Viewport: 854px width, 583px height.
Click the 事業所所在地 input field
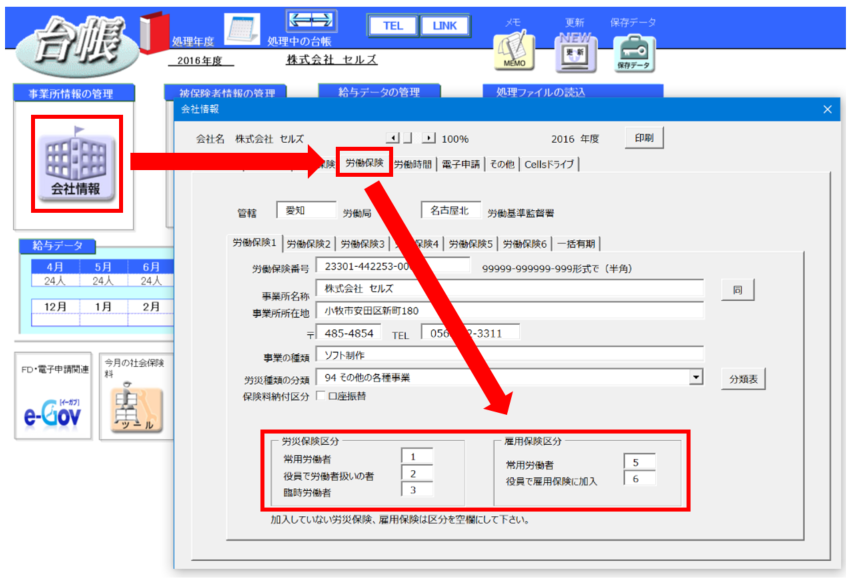pyautogui.click(x=509, y=311)
